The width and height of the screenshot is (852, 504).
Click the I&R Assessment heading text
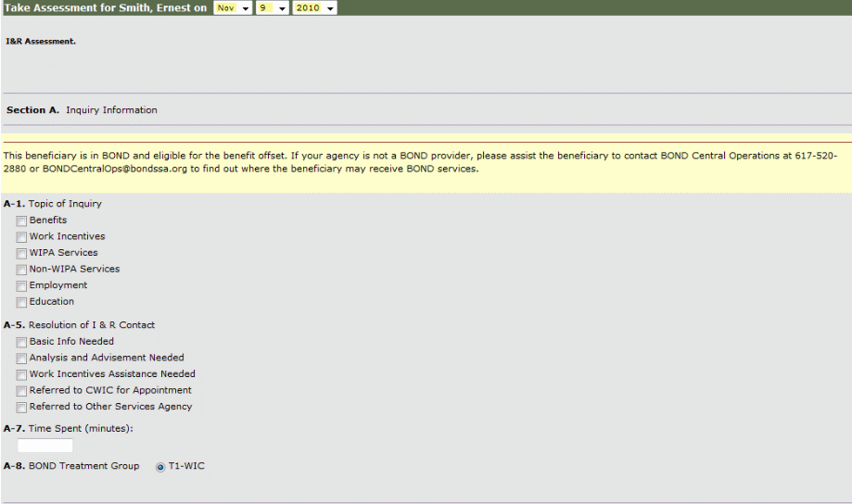(41, 42)
